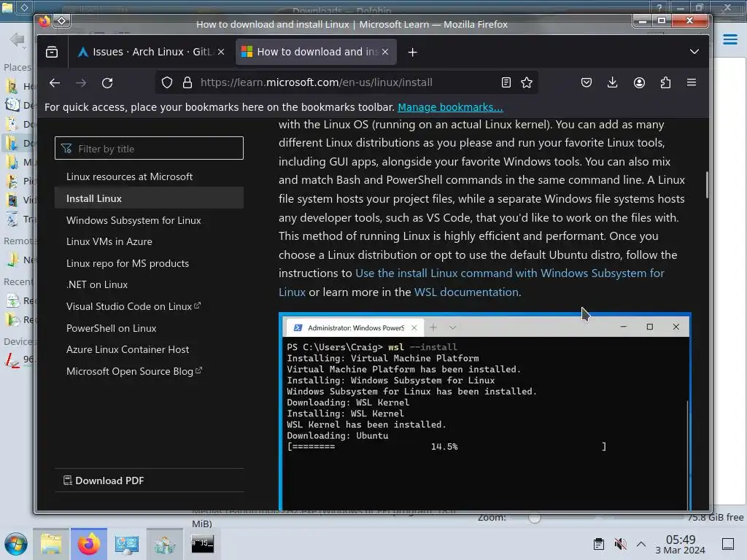
Task: Open the Firefox window menu icon
Action: (44, 21)
